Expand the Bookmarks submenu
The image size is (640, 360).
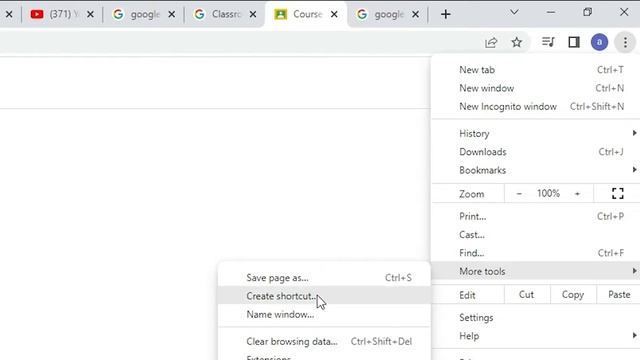tap(536, 170)
